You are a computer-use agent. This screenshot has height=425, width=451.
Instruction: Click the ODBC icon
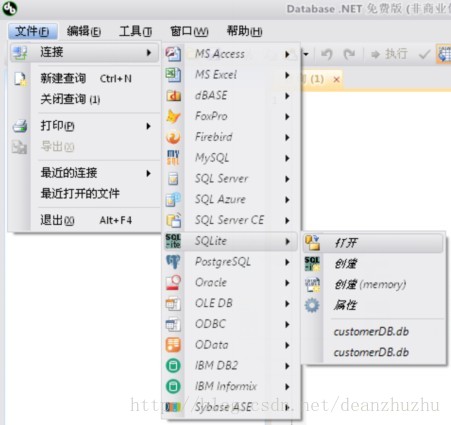[173, 324]
